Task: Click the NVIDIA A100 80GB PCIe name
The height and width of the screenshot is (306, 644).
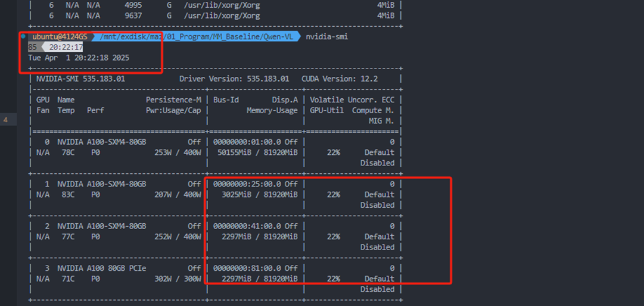Action: [x=102, y=268]
